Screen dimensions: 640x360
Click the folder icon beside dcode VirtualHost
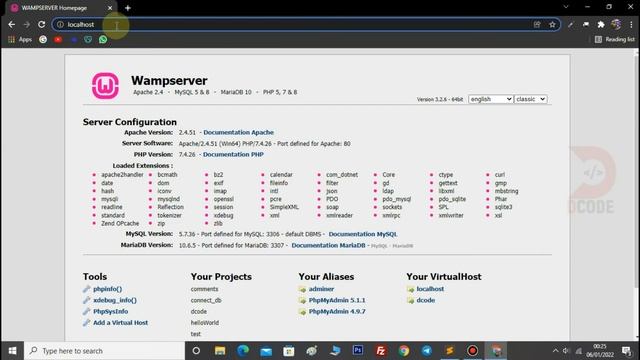410,300
